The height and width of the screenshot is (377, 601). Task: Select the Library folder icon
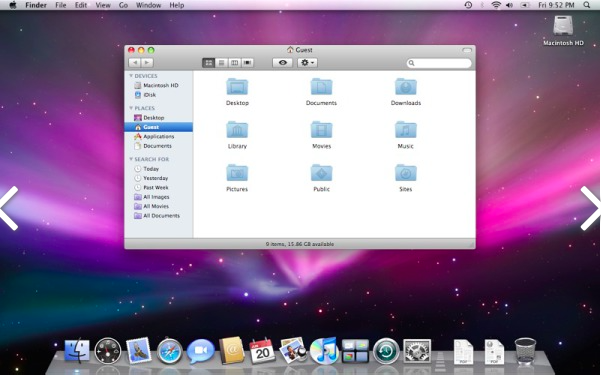[x=237, y=130]
